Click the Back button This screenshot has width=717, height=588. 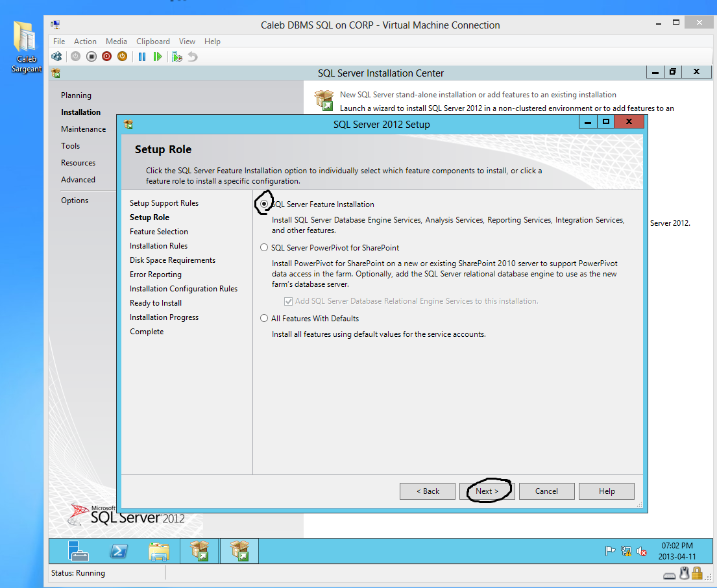[x=428, y=491]
